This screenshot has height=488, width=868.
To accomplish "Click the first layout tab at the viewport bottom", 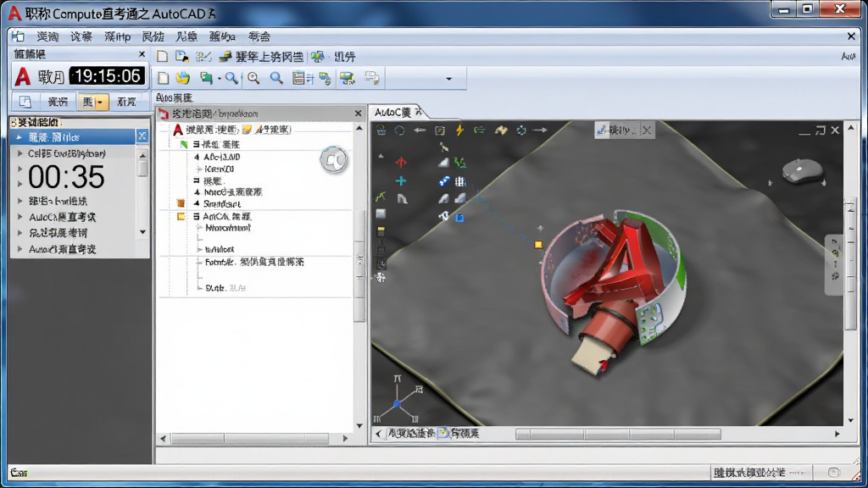I will pos(410,433).
